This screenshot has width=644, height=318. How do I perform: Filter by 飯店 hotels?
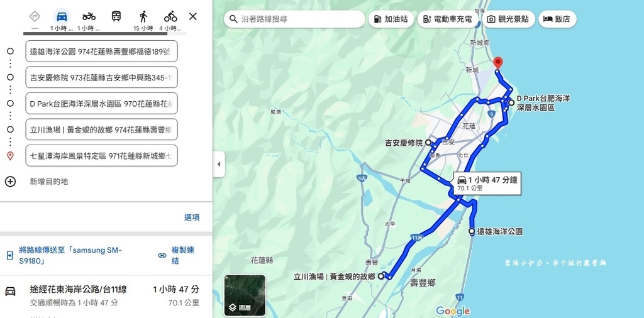[x=557, y=19]
